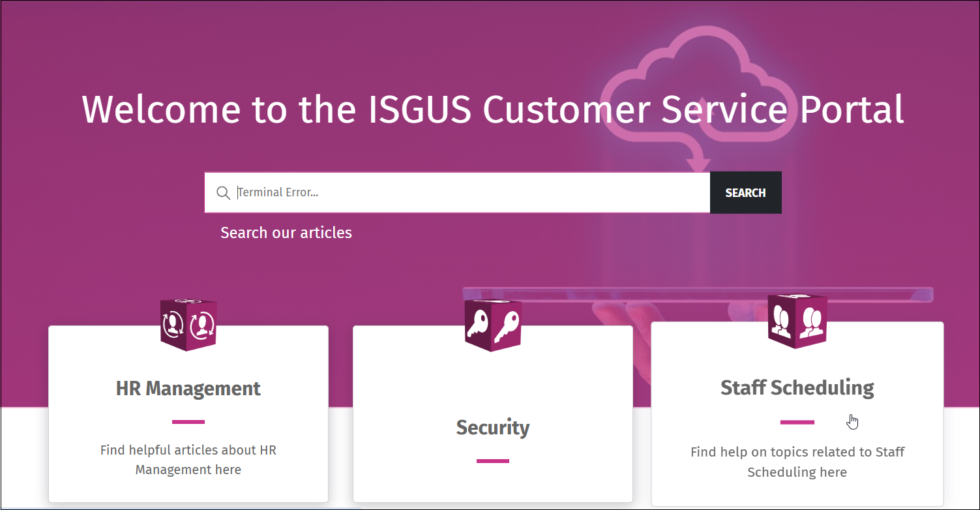Focus the Terminal Error search field
This screenshot has width=980, height=510.
tap(457, 192)
